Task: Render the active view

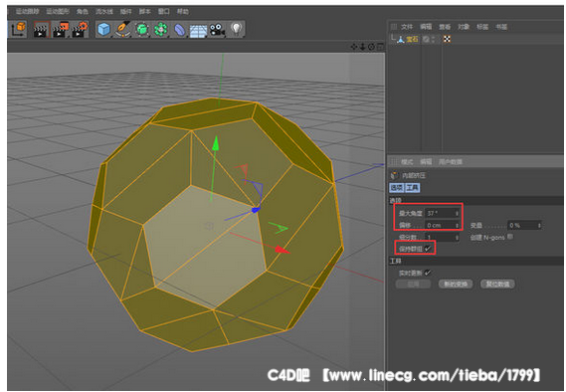Action: coord(41,30)
